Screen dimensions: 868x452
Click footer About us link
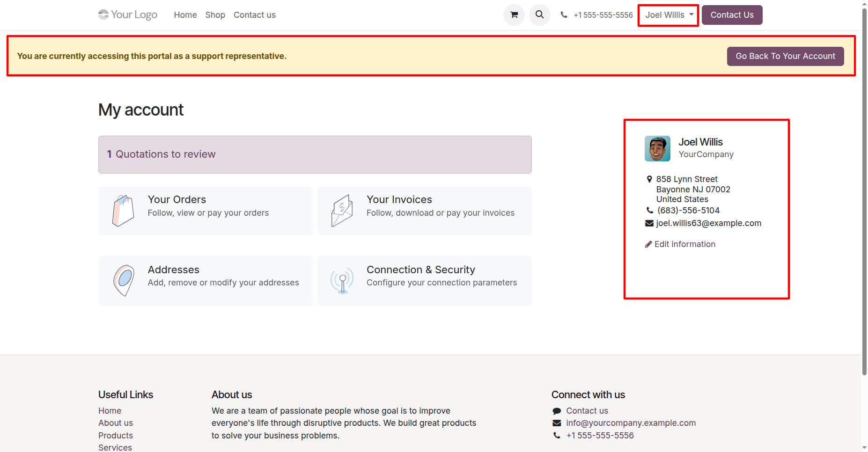[116, 423]
